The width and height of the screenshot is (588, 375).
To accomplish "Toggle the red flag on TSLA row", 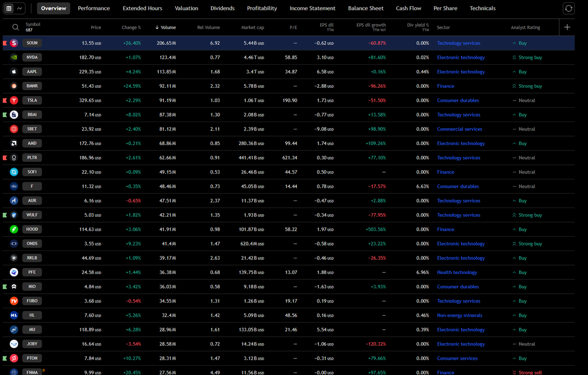I will click(4, 100).
